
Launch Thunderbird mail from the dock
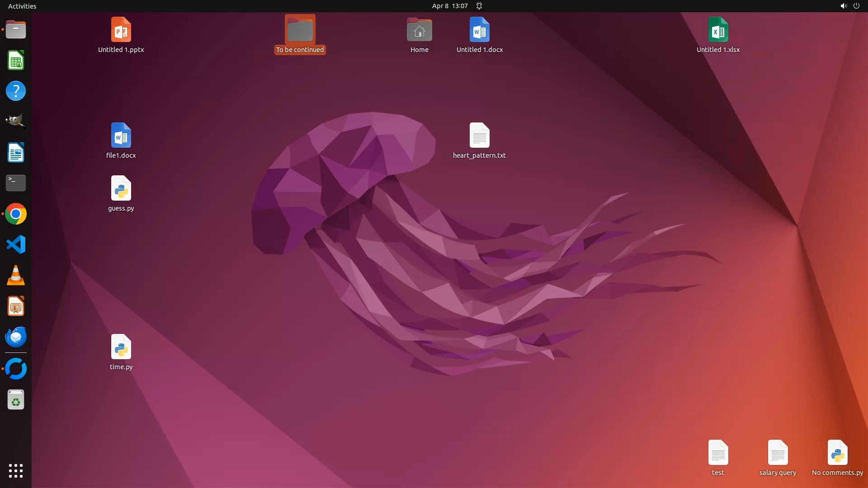pyautogui.click(x=16, y=337)
